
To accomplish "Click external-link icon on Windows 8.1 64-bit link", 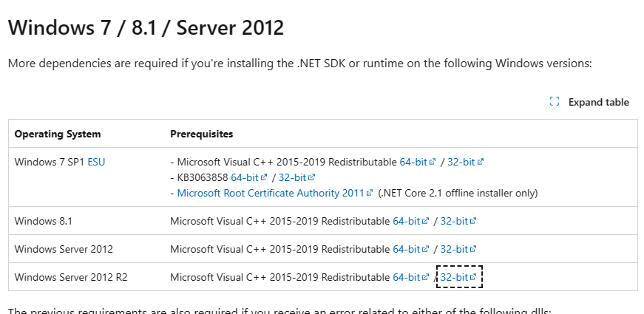I will click(x=425, y=221).
